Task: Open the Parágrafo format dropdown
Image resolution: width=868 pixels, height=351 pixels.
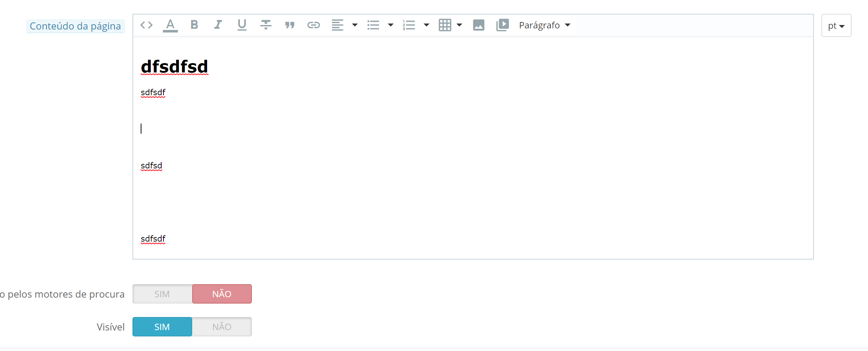Action: click(545, 25)
